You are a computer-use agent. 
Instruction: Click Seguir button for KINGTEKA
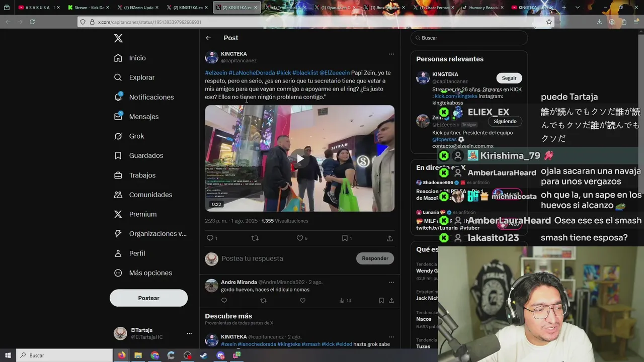click(509, 78)
